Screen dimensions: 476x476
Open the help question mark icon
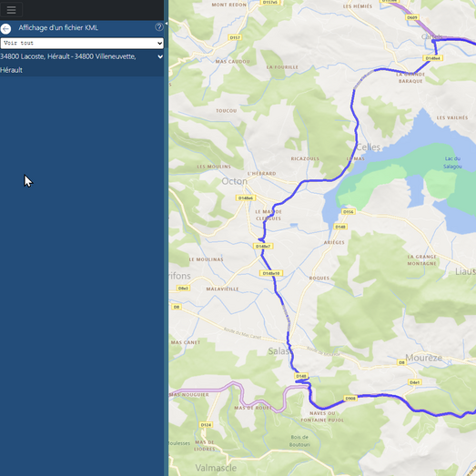[158, 27]
